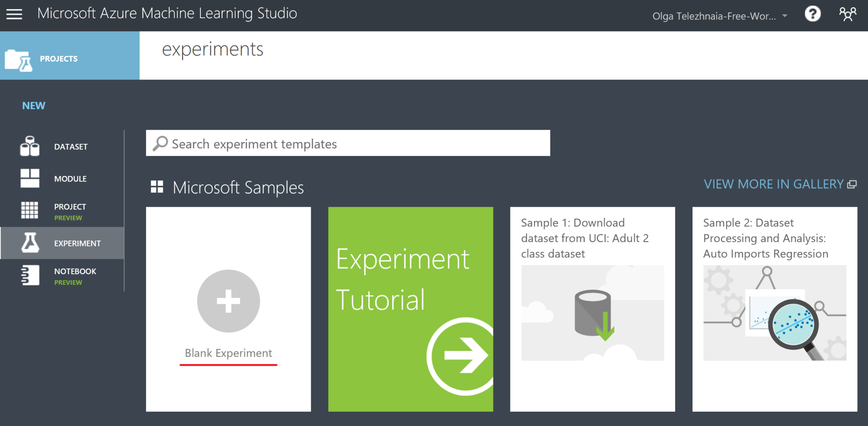Open the Experiment Tutorial tile
Image resolution: width=868 pixels, height=426 pixels.
click(x=410, y=309)
